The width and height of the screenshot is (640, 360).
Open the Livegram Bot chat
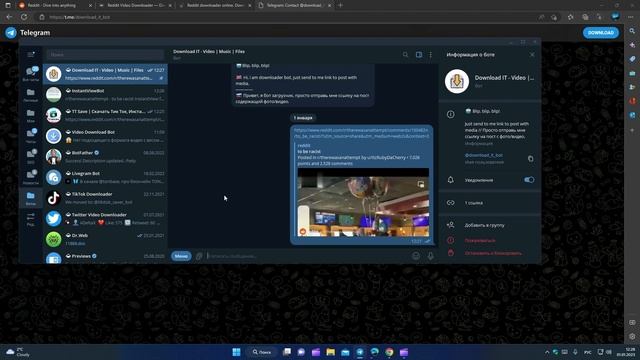click(105, 177)
